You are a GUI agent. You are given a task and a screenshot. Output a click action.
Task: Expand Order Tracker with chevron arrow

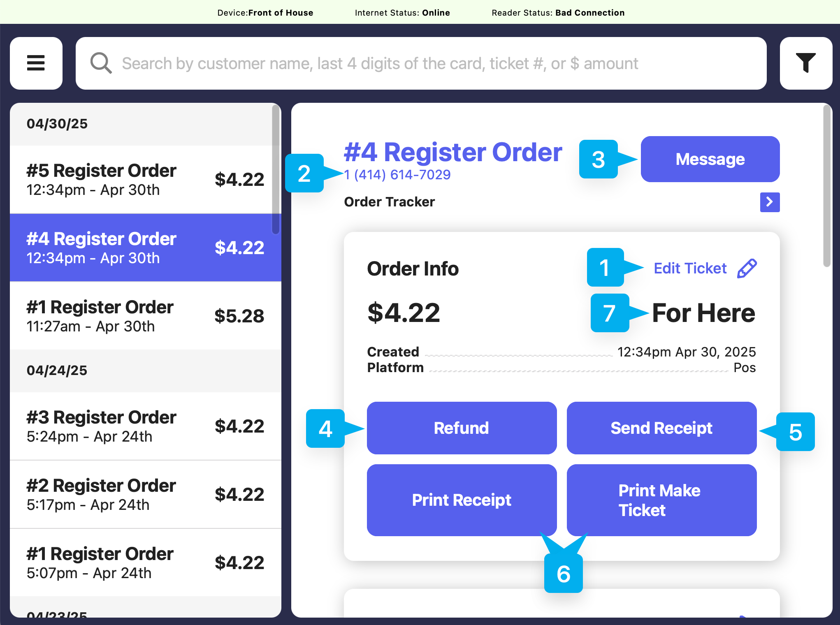pos(770,202)
